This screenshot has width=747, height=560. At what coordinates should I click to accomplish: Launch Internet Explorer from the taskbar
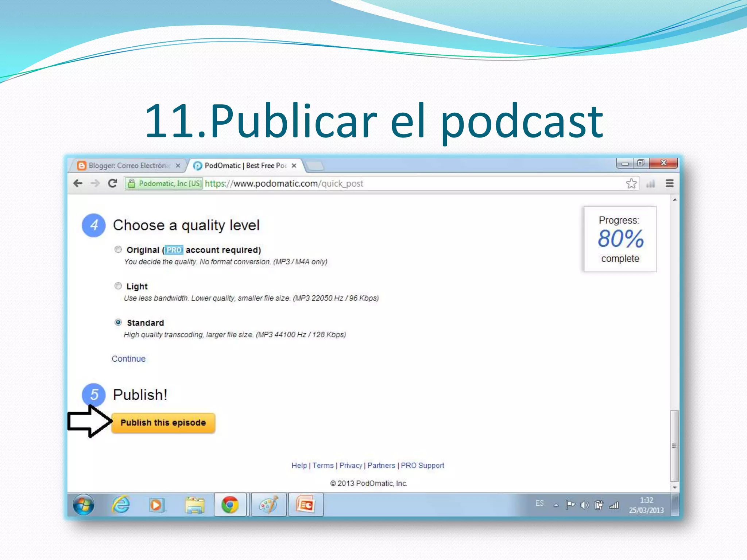pos(121,505)
